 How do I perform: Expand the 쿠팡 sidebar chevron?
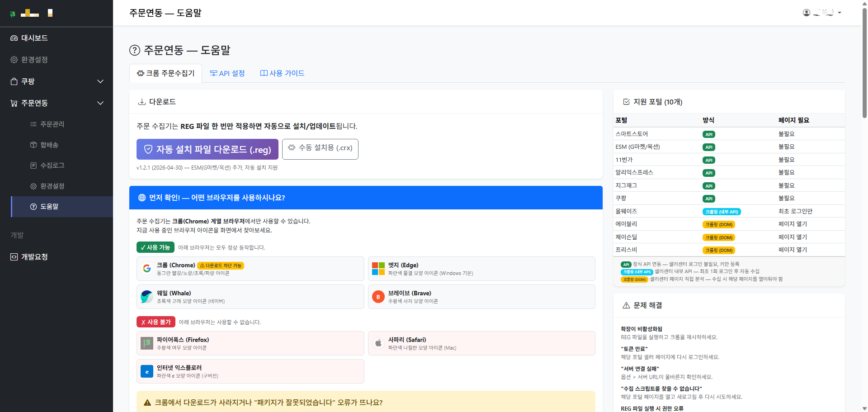point(100,81)
